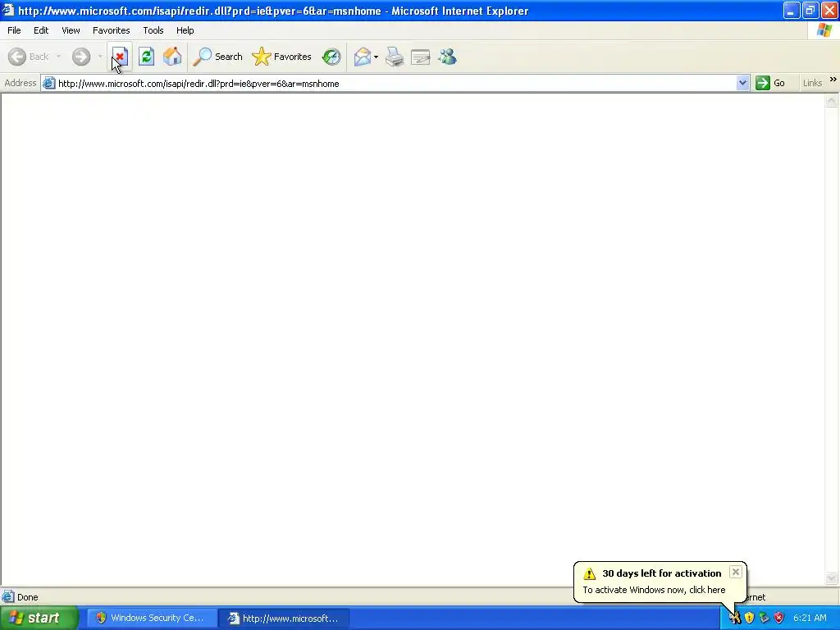The height and width of the screenshot is (630, 840).
Task: Expand the Links toolbar chevron
Action: point(833,80)
